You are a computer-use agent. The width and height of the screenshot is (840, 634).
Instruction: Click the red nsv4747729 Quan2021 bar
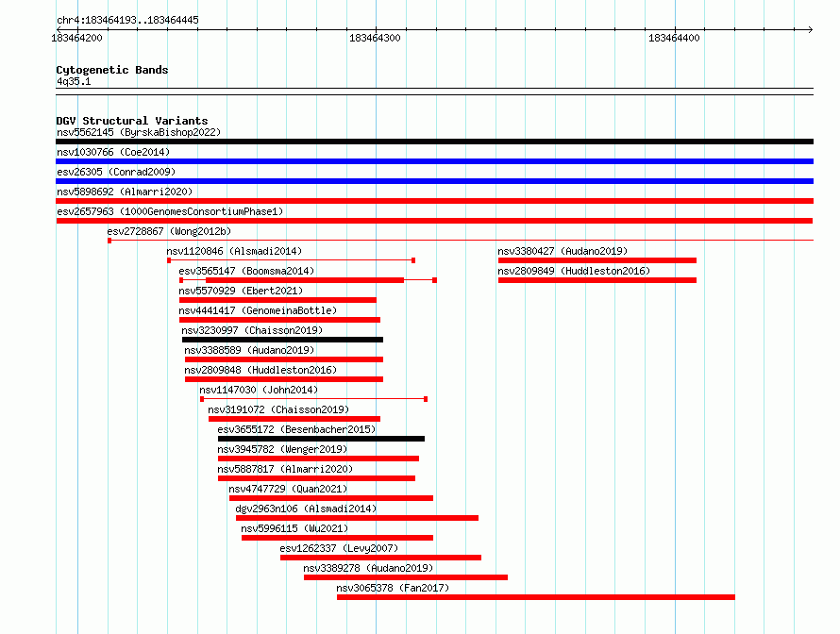click(x=331, y=498)
